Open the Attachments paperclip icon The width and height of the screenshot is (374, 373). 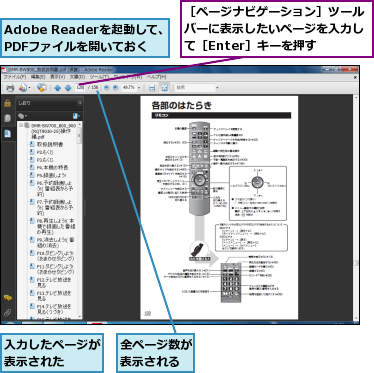coord(7,313)
